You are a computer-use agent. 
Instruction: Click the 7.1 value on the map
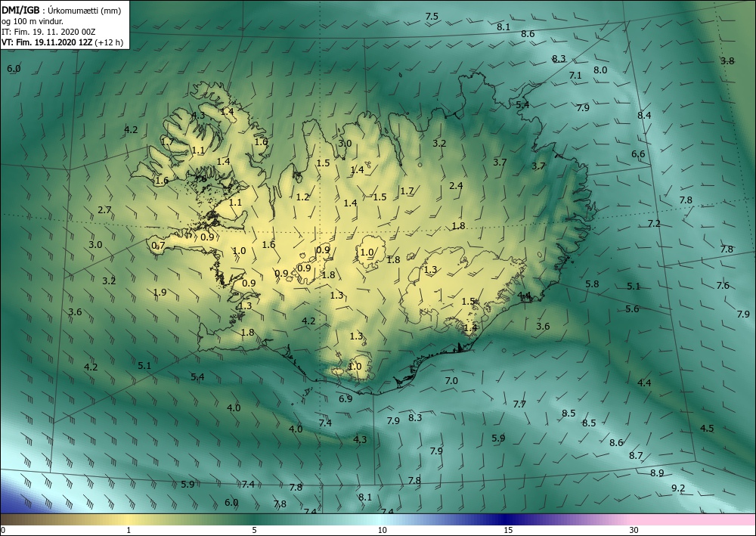pyautogui.click(x=575, y=75)
